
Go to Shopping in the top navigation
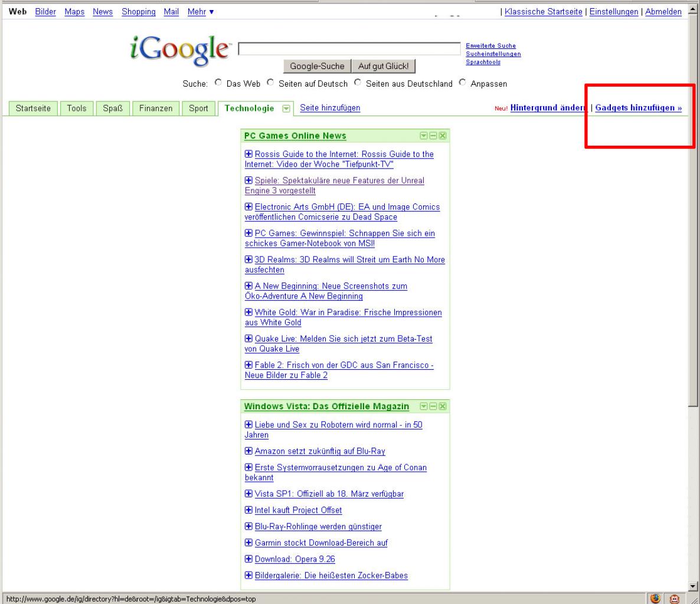tap(138, 12)
